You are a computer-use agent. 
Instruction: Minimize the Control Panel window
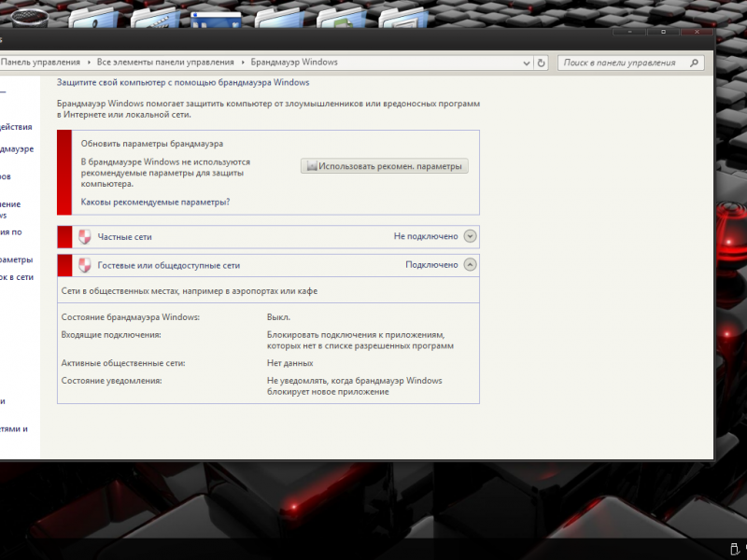629,32
